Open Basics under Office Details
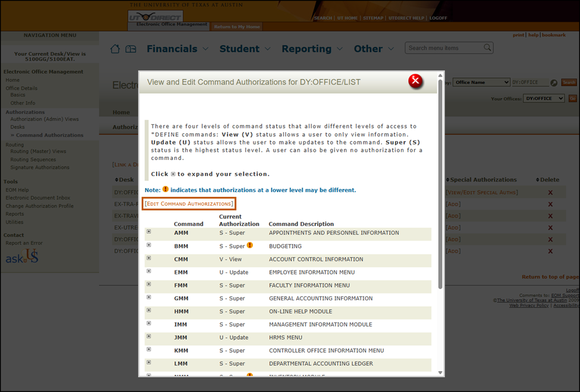This screenshot has width=580, height=392. (18, 95)
